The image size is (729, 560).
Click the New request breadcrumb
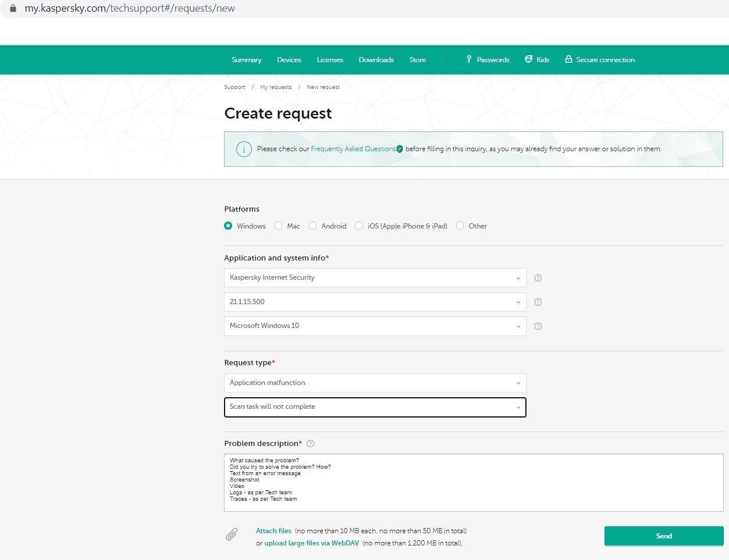(x=323, y=87)
